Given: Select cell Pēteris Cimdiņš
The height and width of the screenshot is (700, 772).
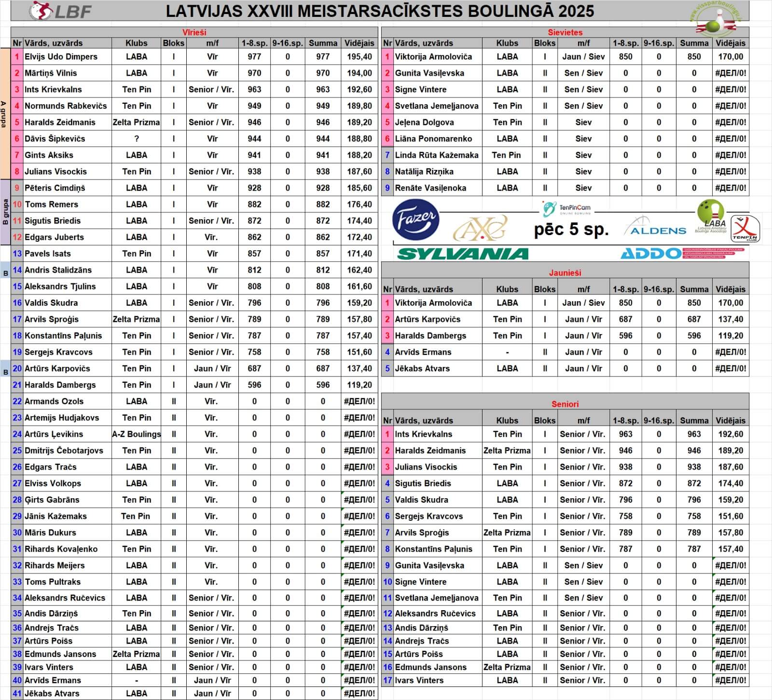Looking at the screenshot, I should [x=68, y=188].
